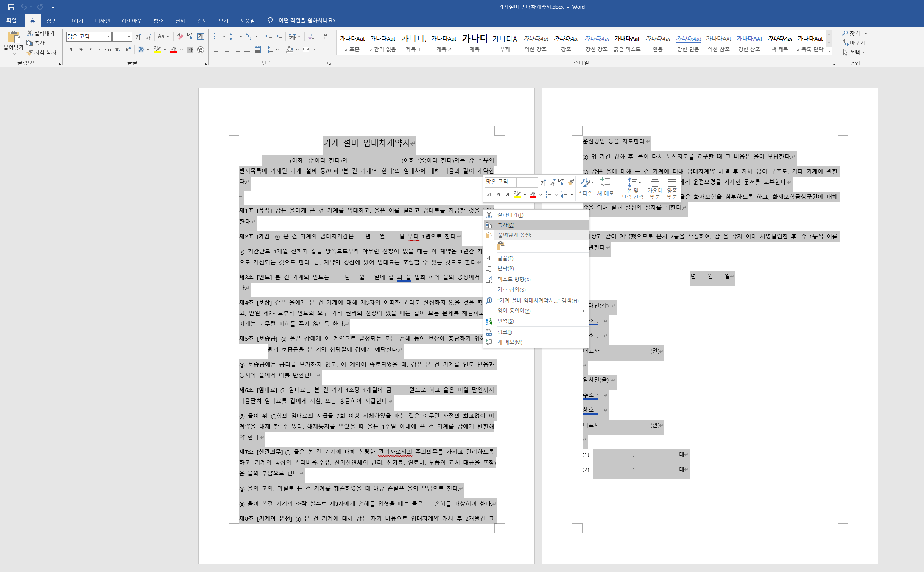Toggle italic in the ribbon font group

pos(81,50)
